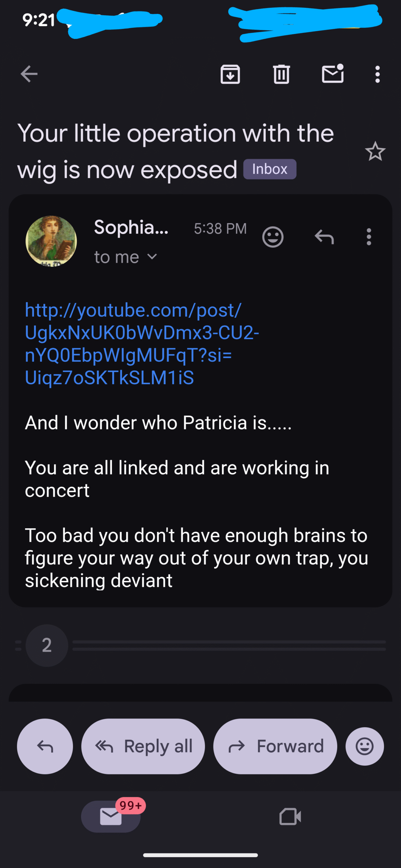Delete email using trash icon
The image size is (401, 868).
[281, 74]
